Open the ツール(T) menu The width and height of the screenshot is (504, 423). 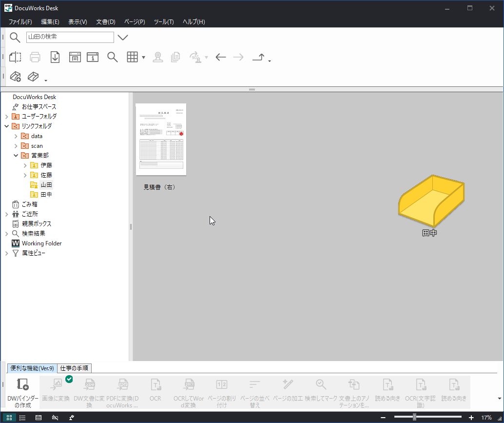pyautogui.click(x=164, y=22)
